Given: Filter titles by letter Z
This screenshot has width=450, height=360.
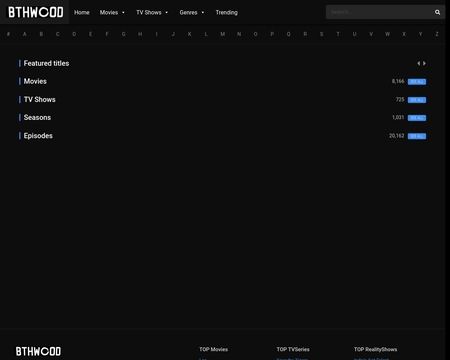Looking at the screenshot, I should pos(437,34).
